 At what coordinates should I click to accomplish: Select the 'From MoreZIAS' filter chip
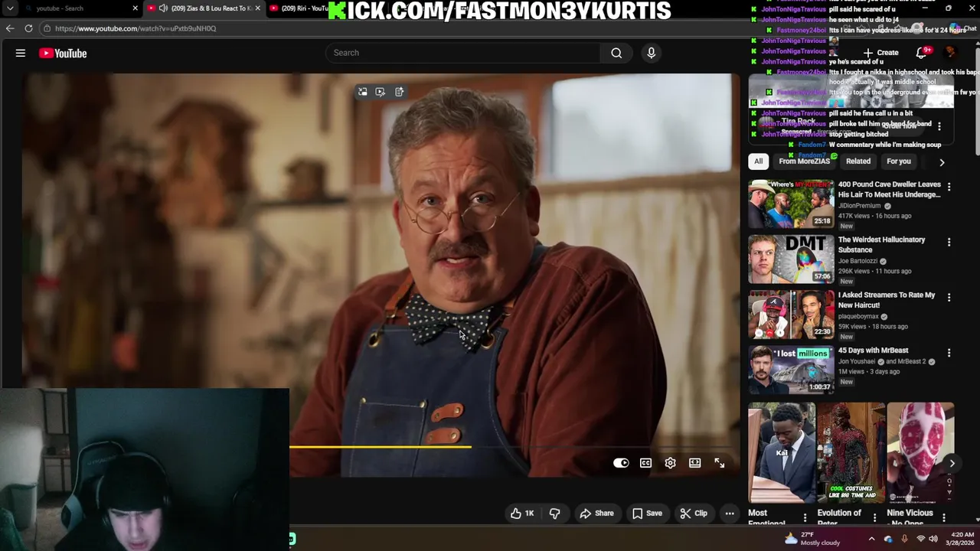(x=804, y=161)
